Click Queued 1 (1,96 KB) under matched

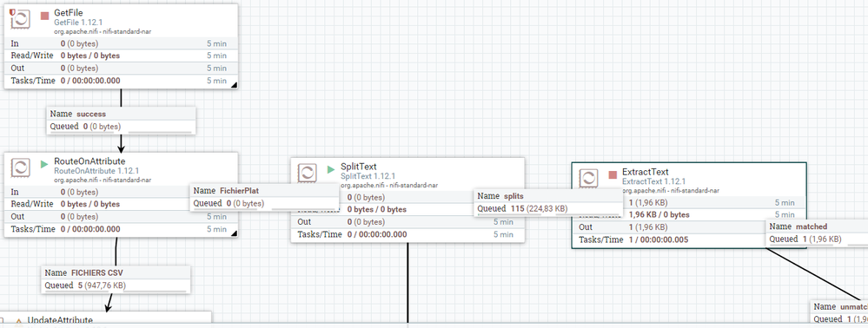point(805,239)
